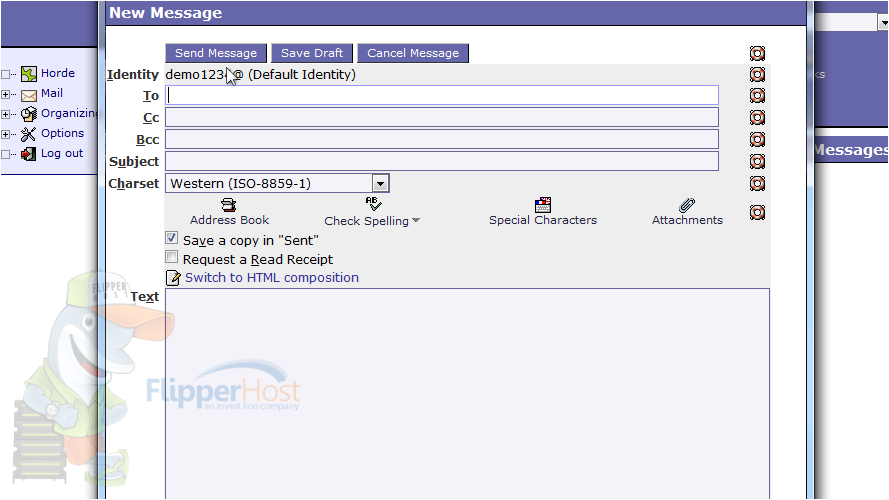The width and height of the screenshot is (889, 500).
Task: Open the Address Book icon
Action: click(x=228, y=205)
